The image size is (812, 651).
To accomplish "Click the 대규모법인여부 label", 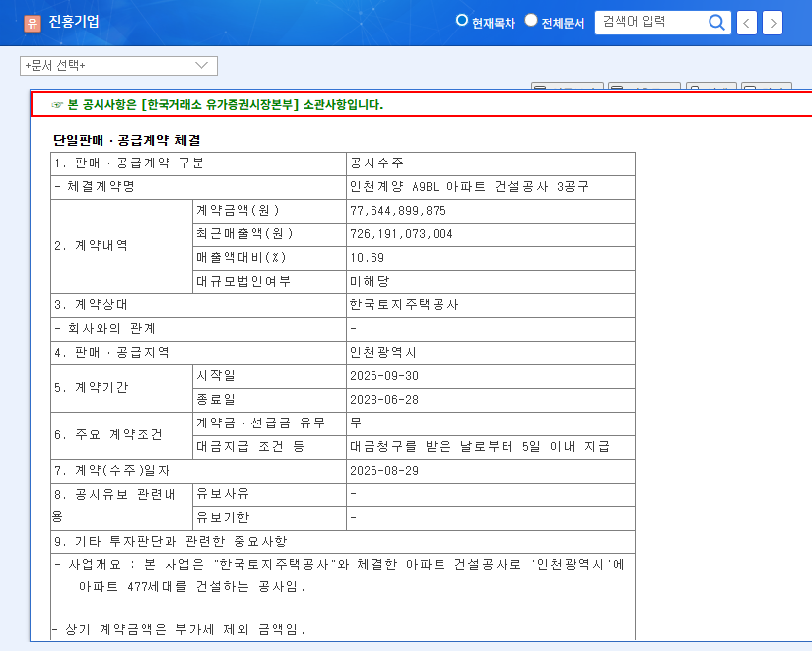I will [243, 282].
